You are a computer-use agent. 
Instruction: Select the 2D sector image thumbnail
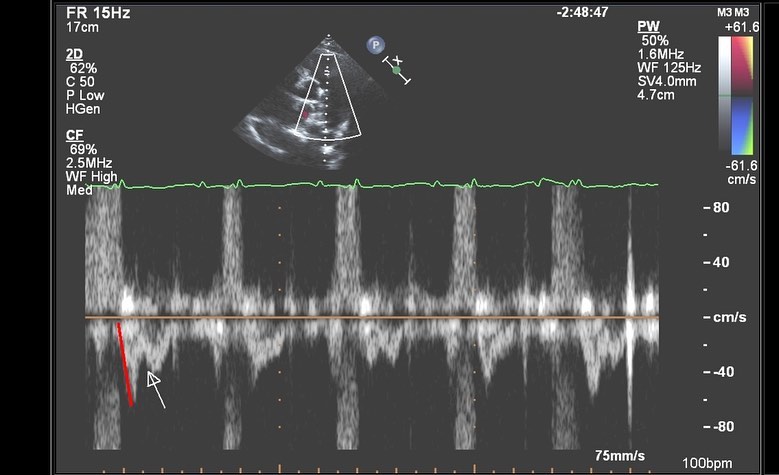point(298,105)
